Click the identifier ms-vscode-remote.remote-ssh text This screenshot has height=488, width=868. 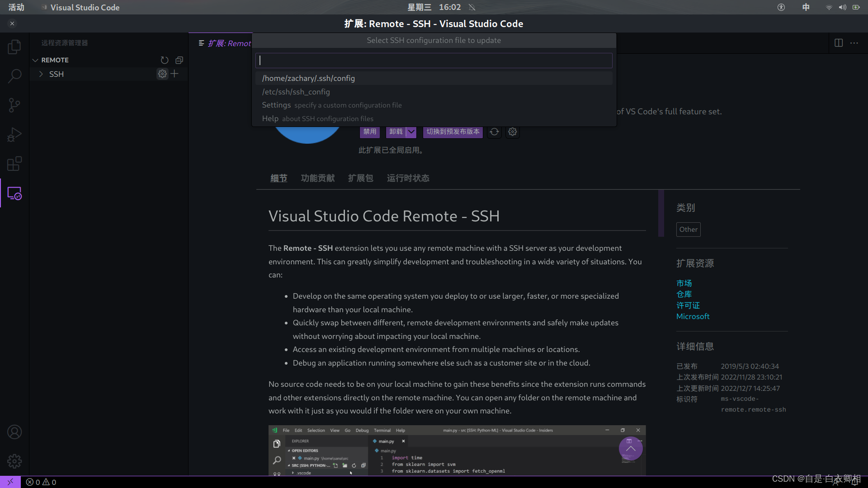click(x=753, y=404)
